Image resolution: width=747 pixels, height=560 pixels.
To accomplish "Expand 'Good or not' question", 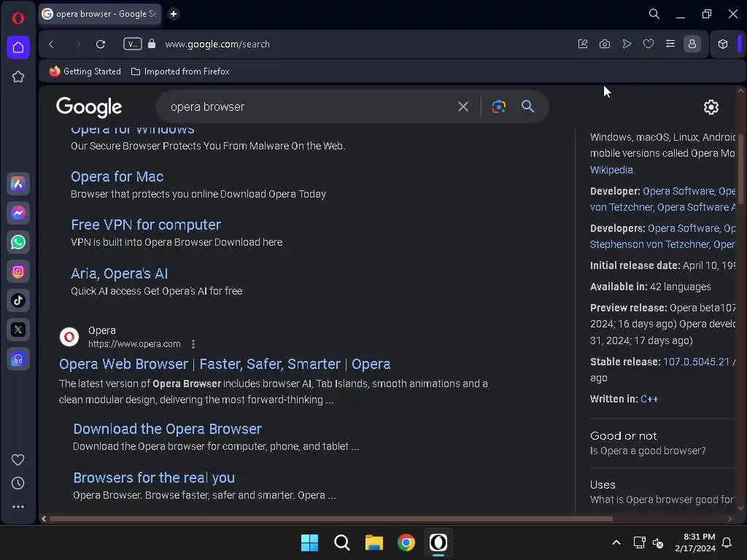I will click(x=662, y=443).
